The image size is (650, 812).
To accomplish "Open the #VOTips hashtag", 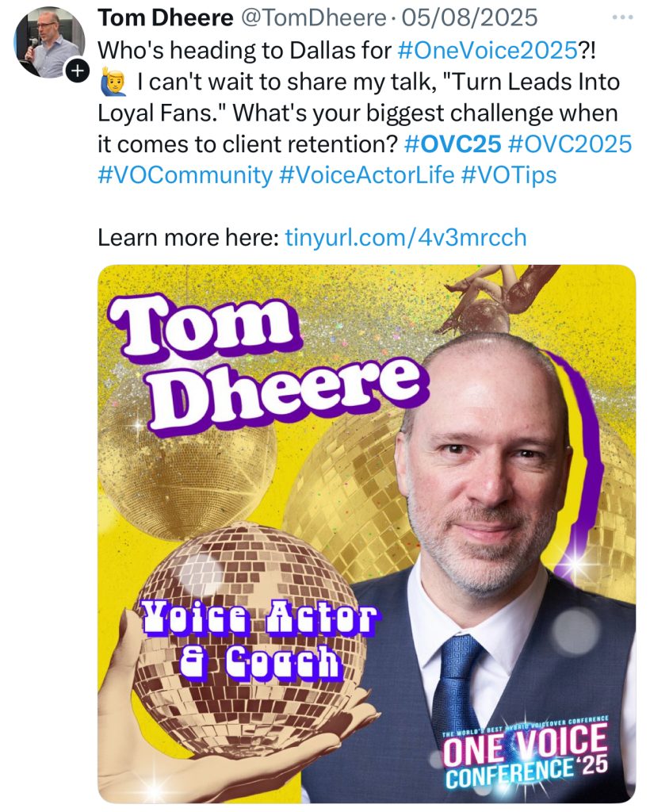I will pyautogui.click(x=508, y=175).
